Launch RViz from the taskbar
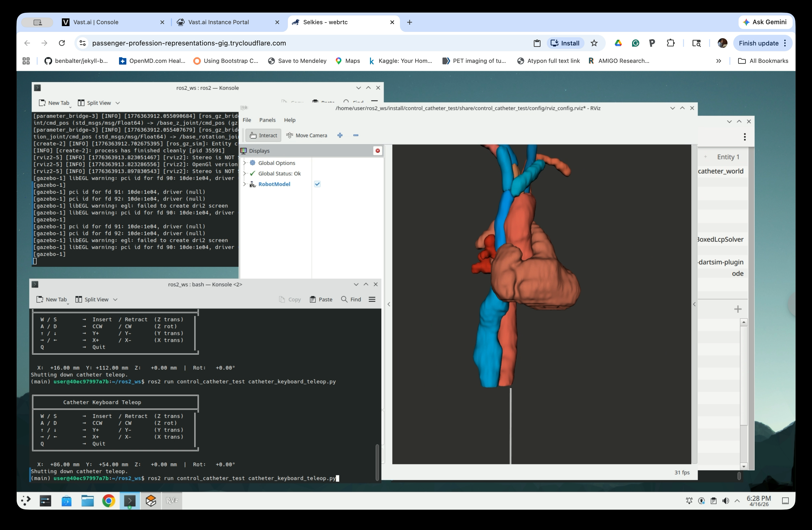 pos(172,501)
